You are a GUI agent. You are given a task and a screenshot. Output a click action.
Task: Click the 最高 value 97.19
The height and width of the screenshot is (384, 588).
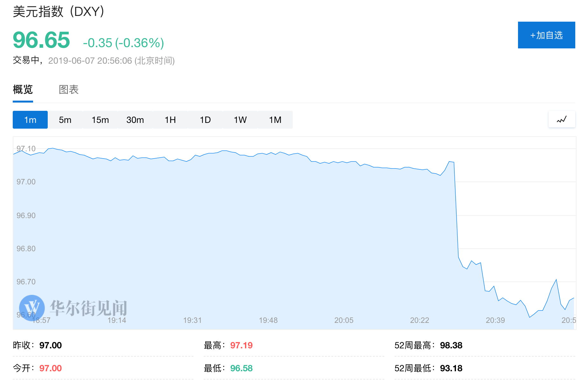[x=241, y=345]
